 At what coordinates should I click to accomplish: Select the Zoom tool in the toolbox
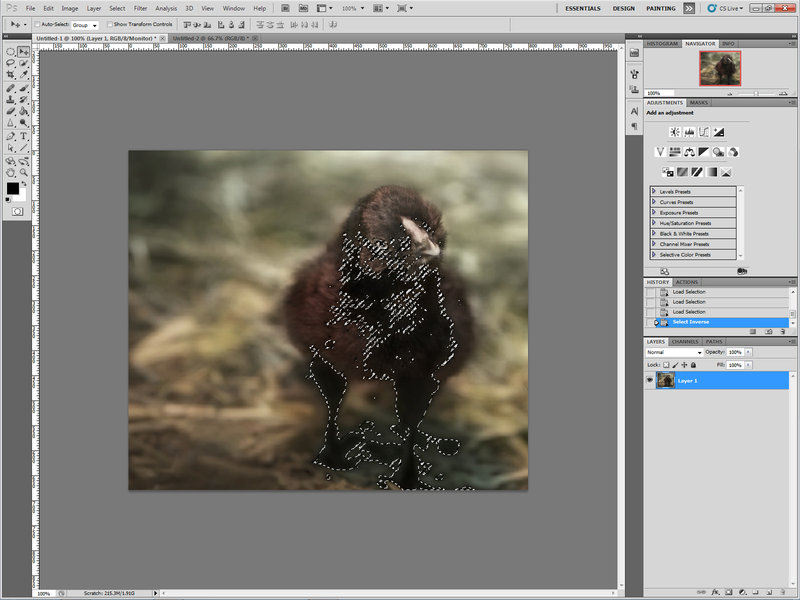23,172
